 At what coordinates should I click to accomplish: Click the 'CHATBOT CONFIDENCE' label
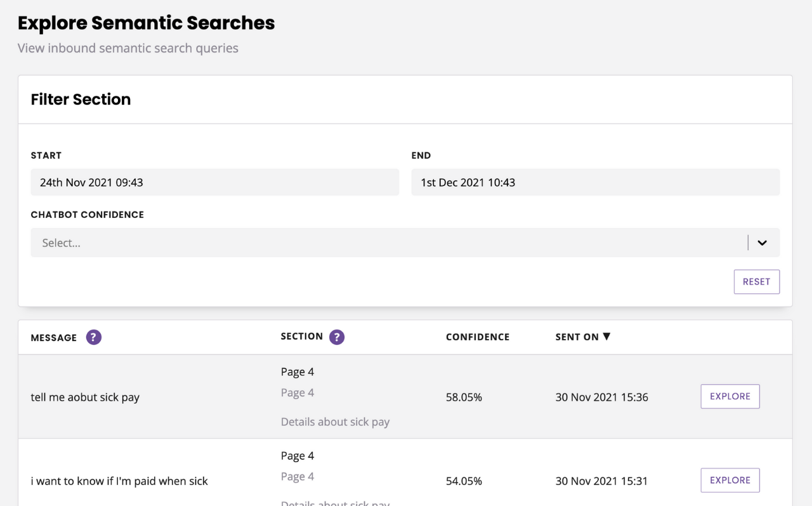88,215
